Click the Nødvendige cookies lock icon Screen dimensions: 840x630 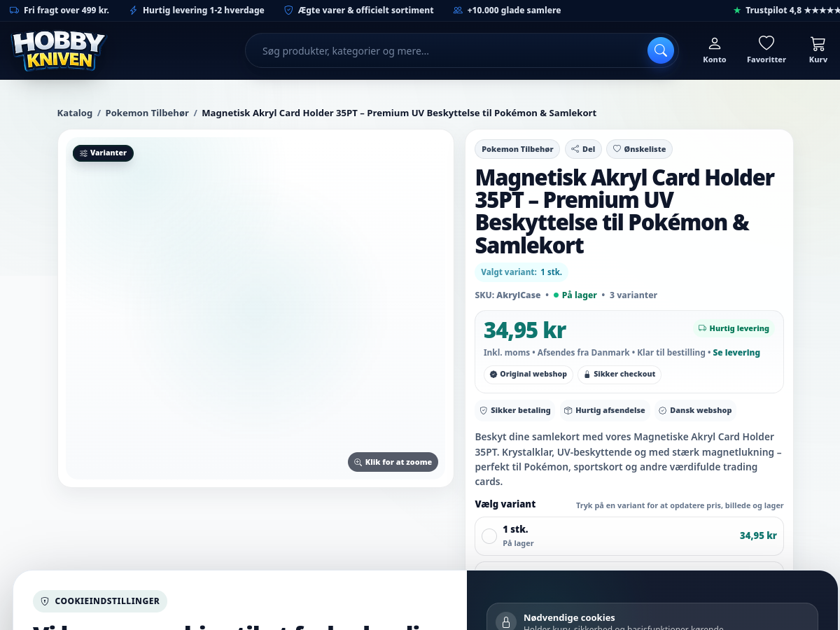pos(505,622)
